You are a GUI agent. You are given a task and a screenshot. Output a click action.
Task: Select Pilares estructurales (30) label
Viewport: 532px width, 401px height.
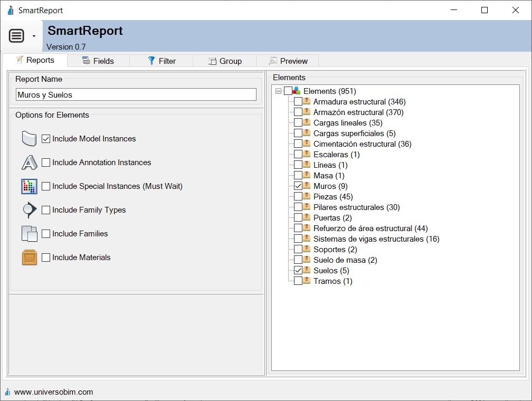tap(357, 207)
